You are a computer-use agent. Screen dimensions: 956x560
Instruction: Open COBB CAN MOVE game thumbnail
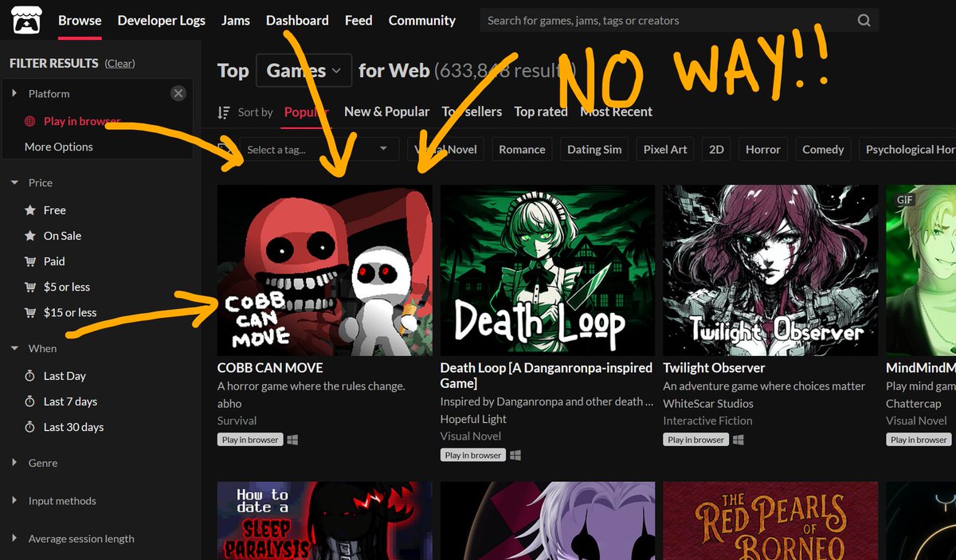point(325,270)
